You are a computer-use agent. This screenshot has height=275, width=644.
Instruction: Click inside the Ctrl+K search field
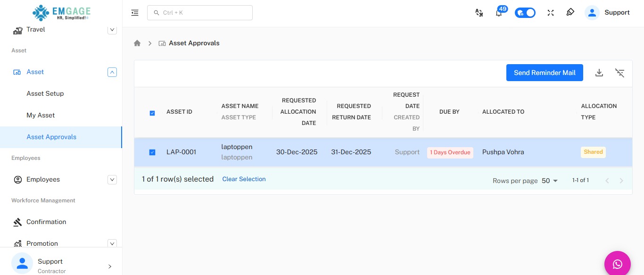click(200, 13)
